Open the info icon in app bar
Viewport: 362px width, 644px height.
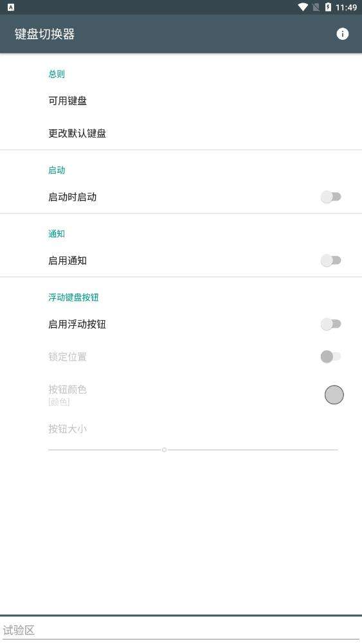342,34
